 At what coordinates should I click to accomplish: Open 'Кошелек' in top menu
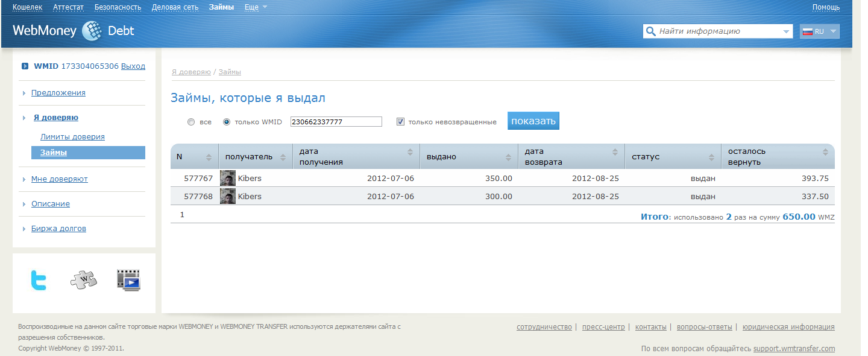pyautogui.click(x=28, y=7)
